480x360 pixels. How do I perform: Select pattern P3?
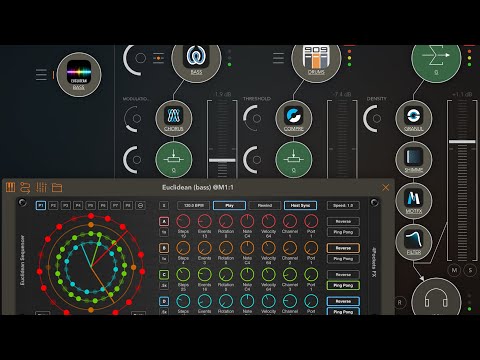pos(66,205)
